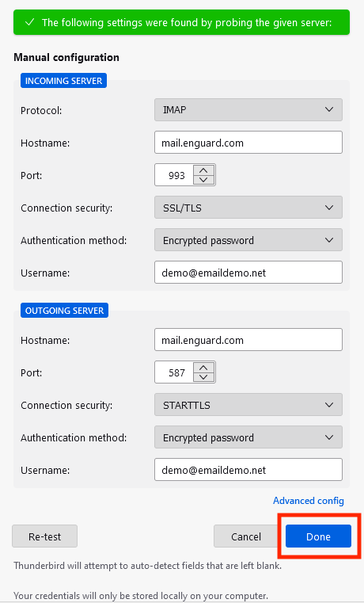Open the Advanced config link

pos(309,501)
